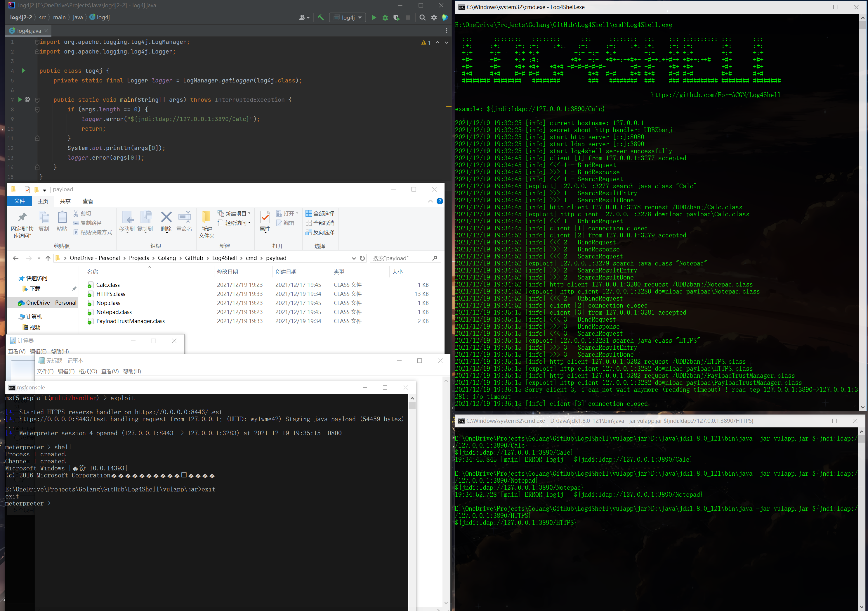Click Invert Selection (反向选择) in Explorer ribbon
Viewport: 868px width, 611px height.
pos(320,232)
